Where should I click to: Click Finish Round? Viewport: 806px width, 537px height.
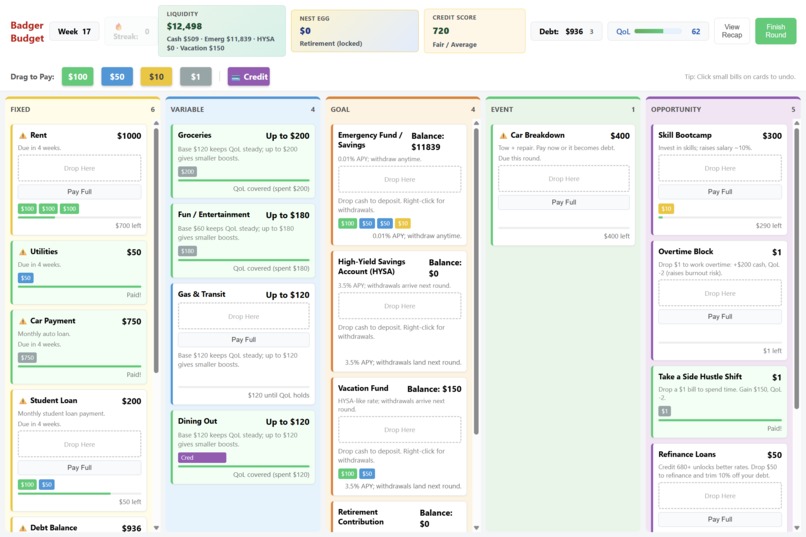tap(776, 31)
